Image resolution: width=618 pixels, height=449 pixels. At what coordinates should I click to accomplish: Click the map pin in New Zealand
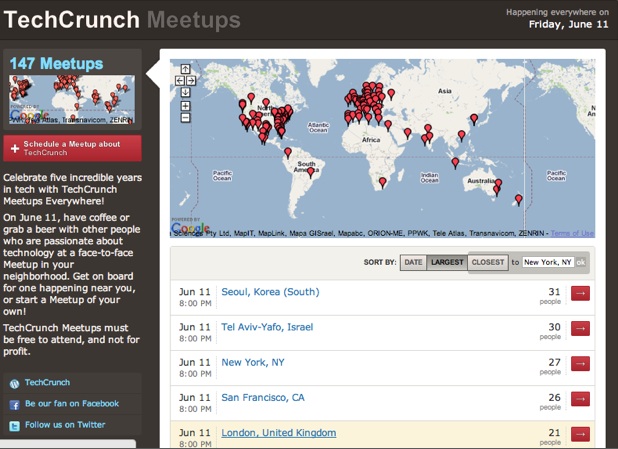[x=519, y=200]
